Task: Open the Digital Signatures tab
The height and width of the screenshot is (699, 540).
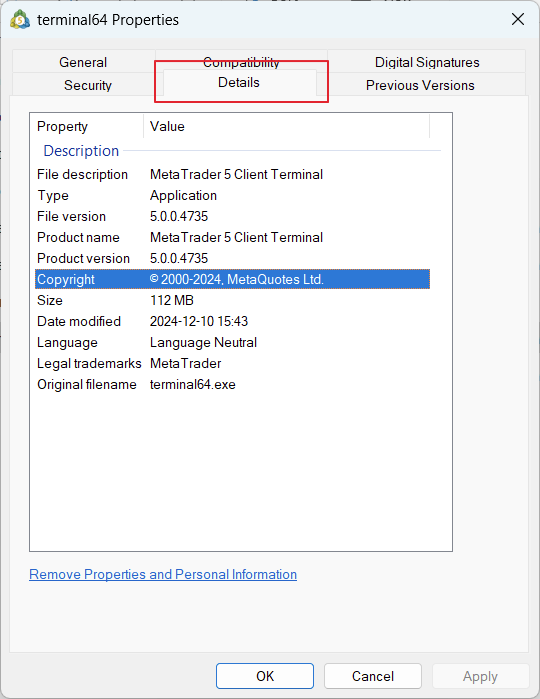Action: point(427,62)
